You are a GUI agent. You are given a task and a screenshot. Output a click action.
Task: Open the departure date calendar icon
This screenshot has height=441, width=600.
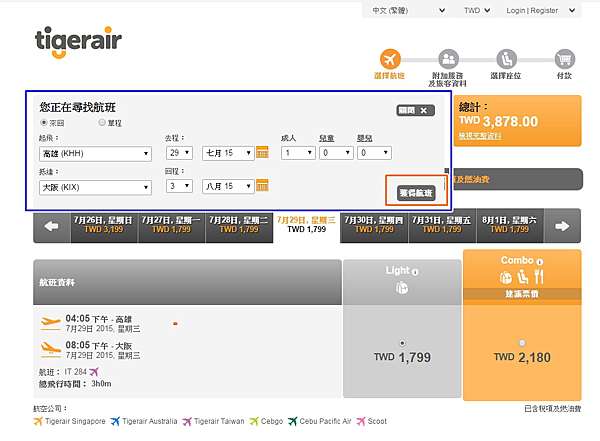[262, 152]
